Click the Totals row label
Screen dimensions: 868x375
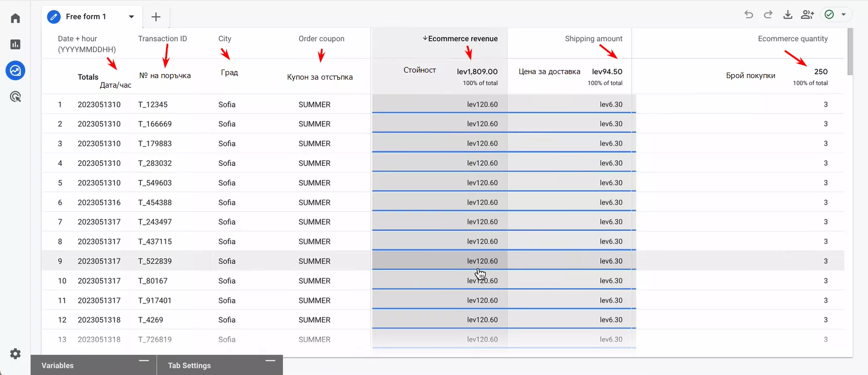pyautogui.click(x=88, y=77)
